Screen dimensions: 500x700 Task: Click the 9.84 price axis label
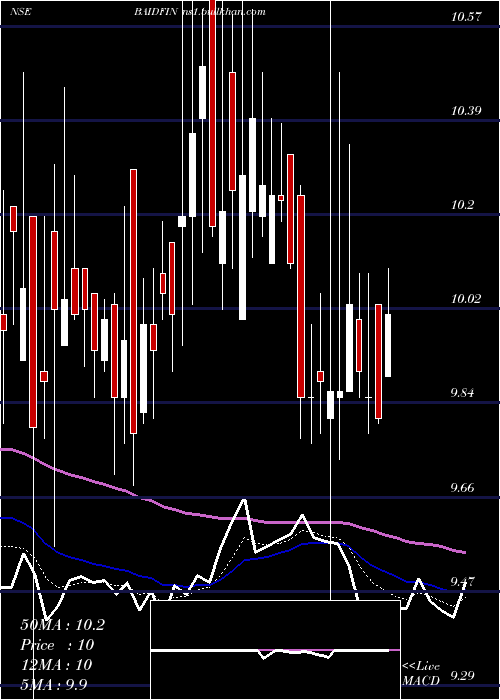pyautogui.click(x=462, y=393)
